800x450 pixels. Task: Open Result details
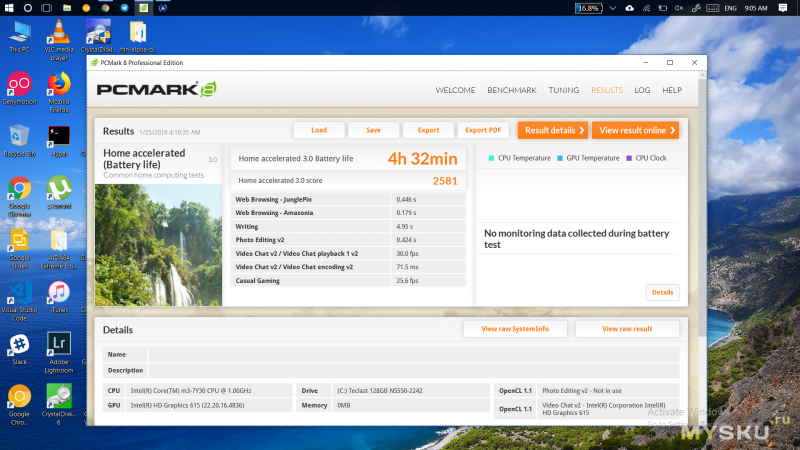tap(553, 130)
